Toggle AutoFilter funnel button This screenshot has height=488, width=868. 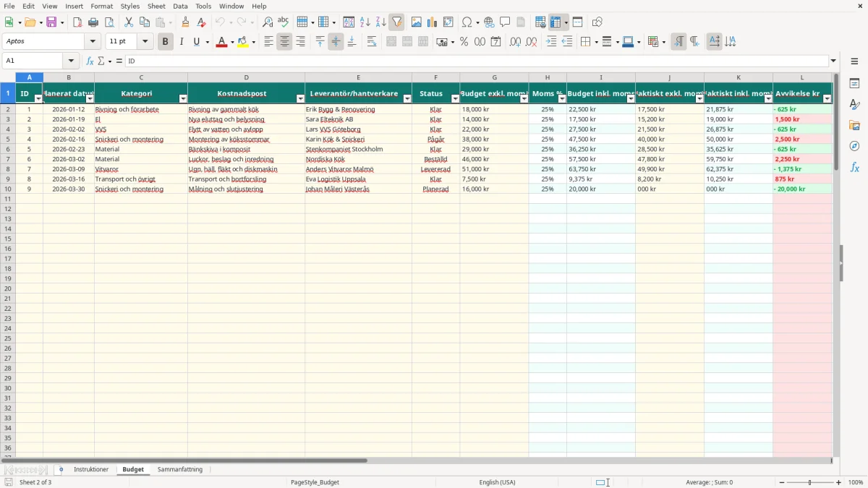(397, 22)
